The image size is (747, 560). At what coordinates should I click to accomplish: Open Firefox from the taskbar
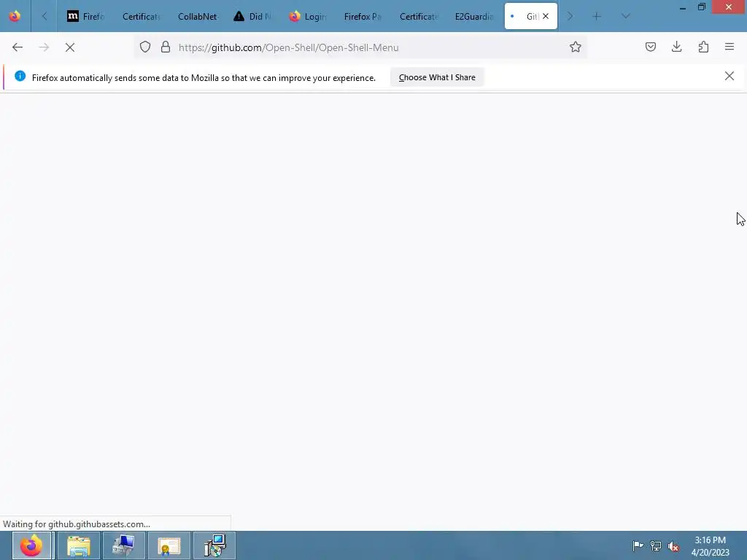click(x=31, y=545)
